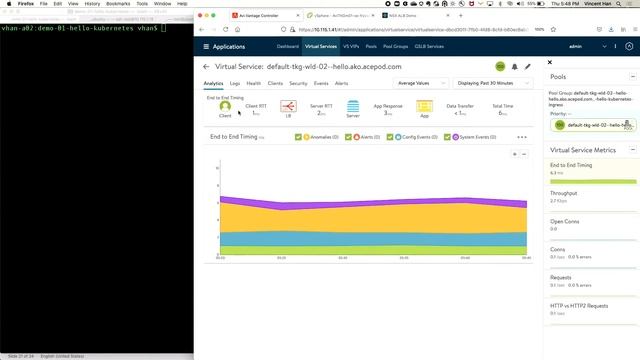
Task: Open the Apple menu
Action: click(x=9, y=4)
